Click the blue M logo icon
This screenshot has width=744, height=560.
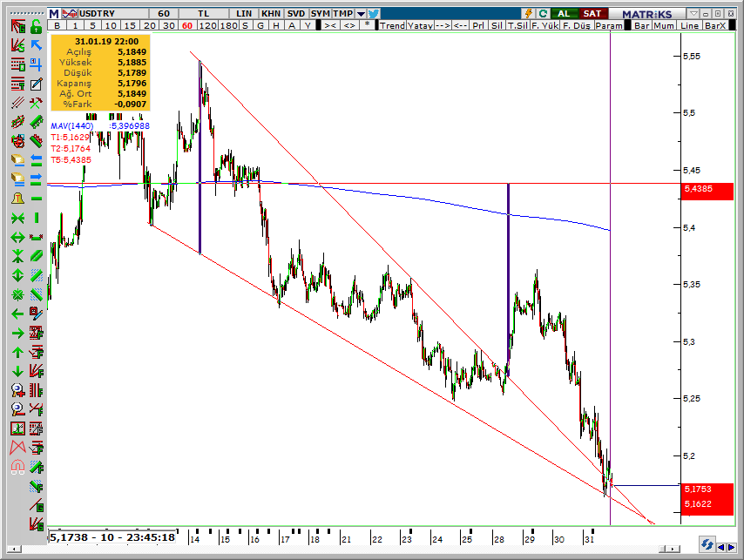tap(54, 14)
